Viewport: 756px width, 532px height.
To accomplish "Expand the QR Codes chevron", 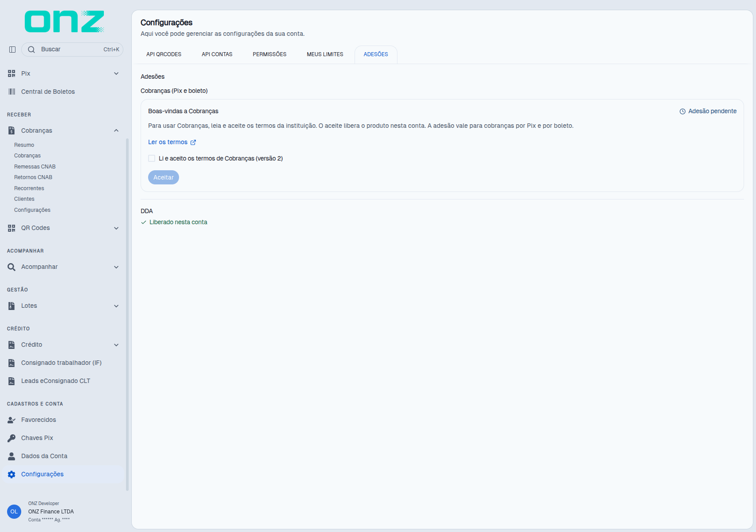I will pos(116,228).
